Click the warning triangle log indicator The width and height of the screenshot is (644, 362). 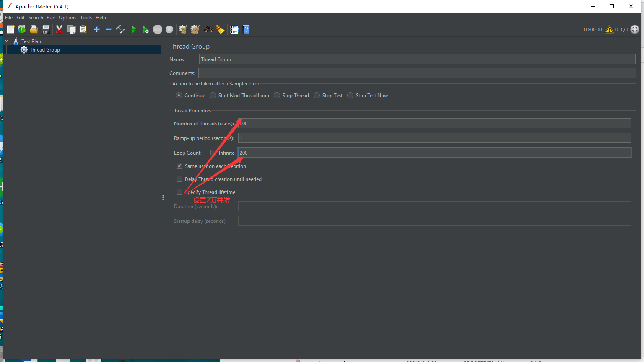(609, 29)
